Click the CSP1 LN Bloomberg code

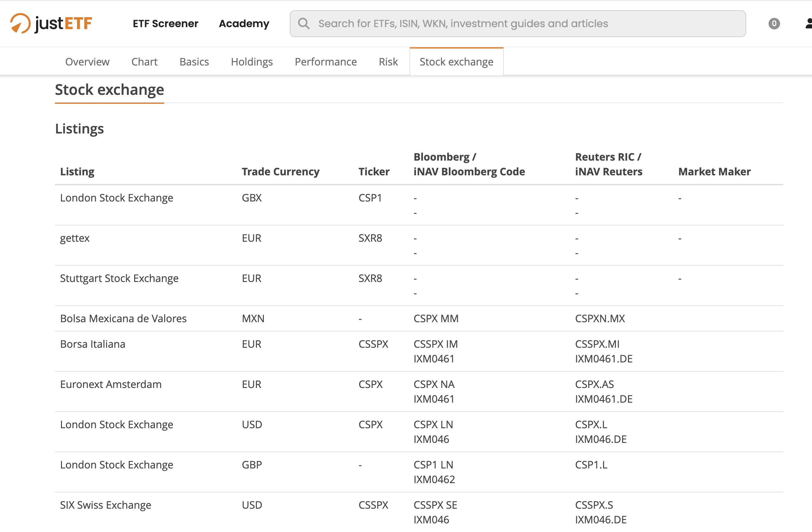point(433,465)
